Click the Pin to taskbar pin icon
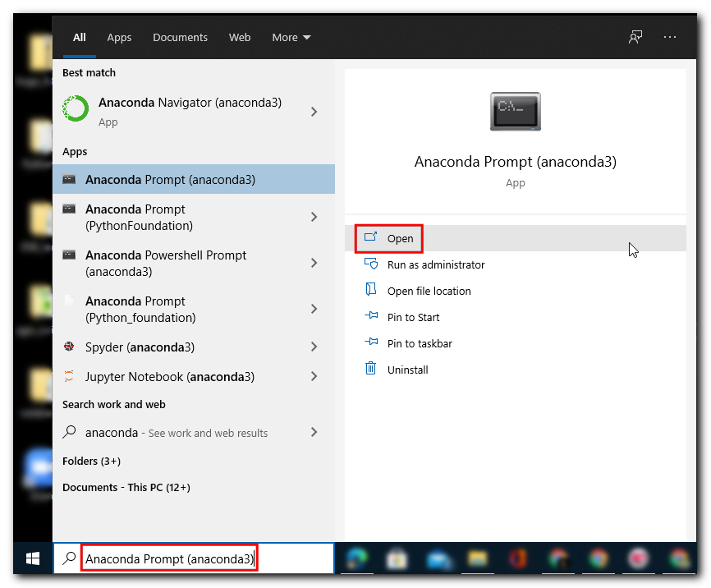711x588 pixels. tap(371, 342)
